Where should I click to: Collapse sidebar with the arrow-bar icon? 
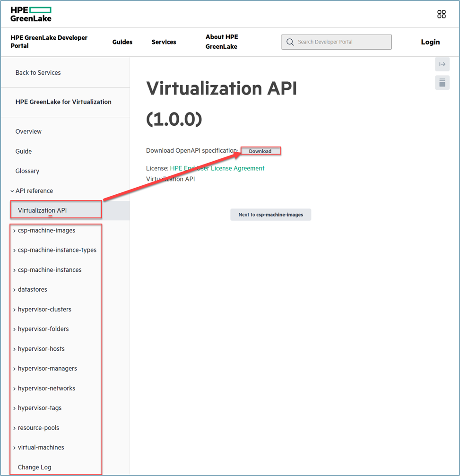coord(442,64)
